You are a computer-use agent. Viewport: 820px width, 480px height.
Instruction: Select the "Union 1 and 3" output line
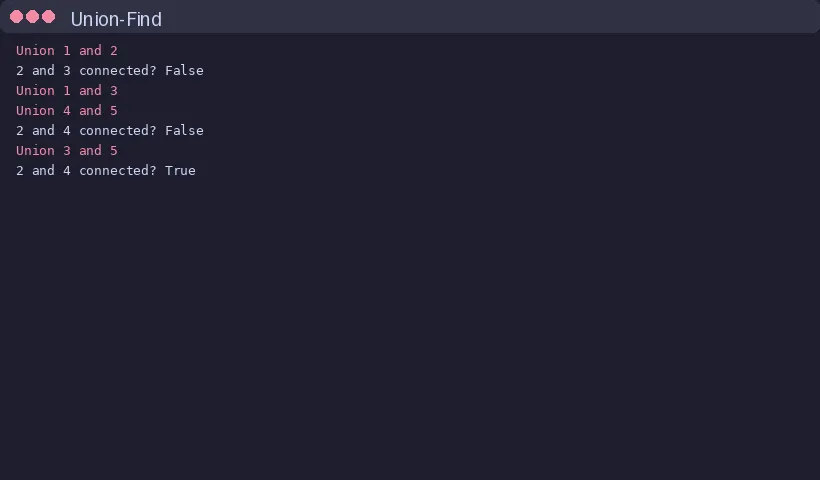coord(66,91)
